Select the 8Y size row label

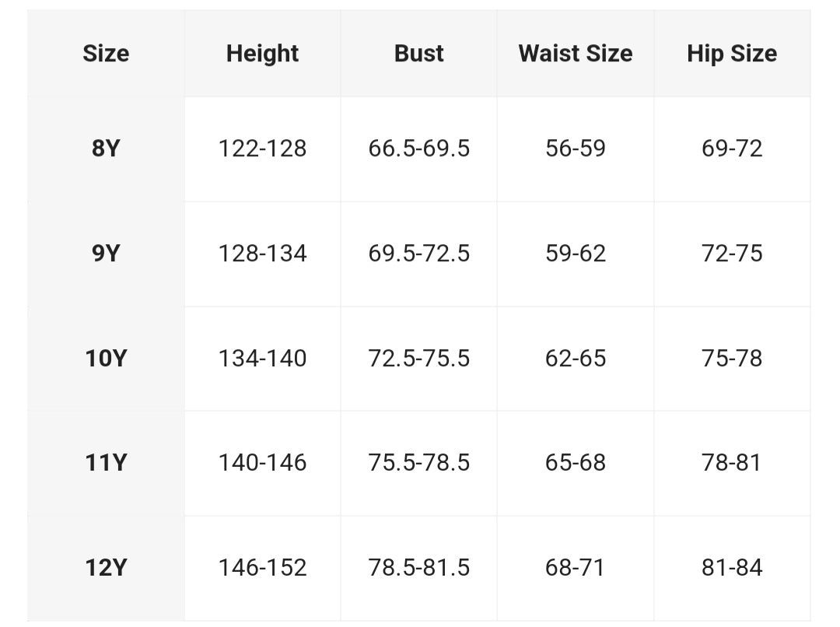click(106, 149)
